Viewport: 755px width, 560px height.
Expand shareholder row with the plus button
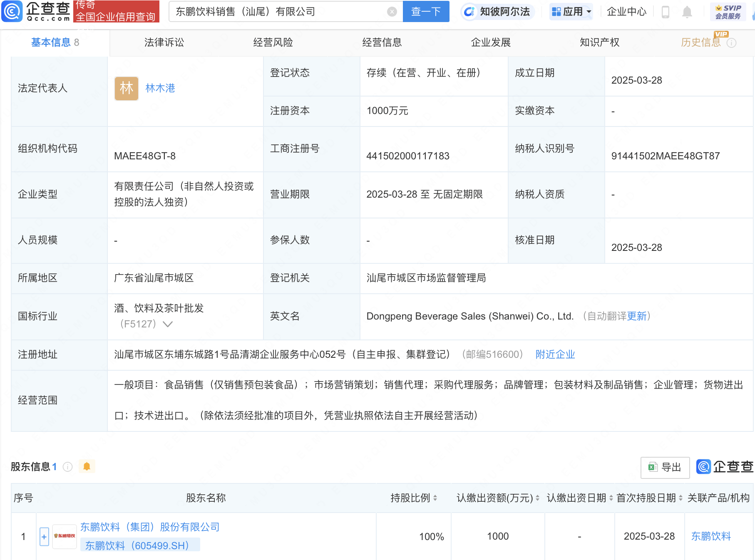pyautogui.click(x=44, y=536)
